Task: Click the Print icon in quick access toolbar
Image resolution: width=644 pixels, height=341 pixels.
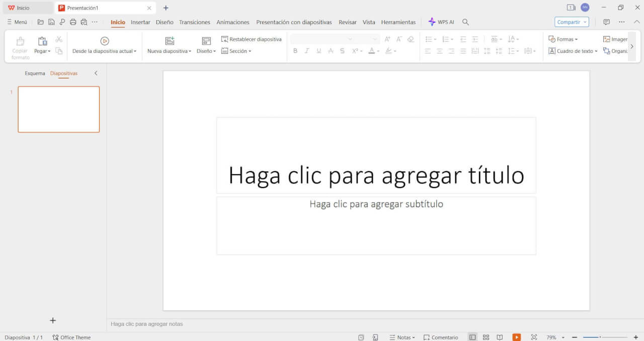Action: (x=73, y=22)
